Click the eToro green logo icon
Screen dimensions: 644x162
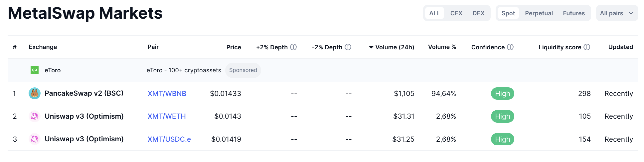point(35,70)
